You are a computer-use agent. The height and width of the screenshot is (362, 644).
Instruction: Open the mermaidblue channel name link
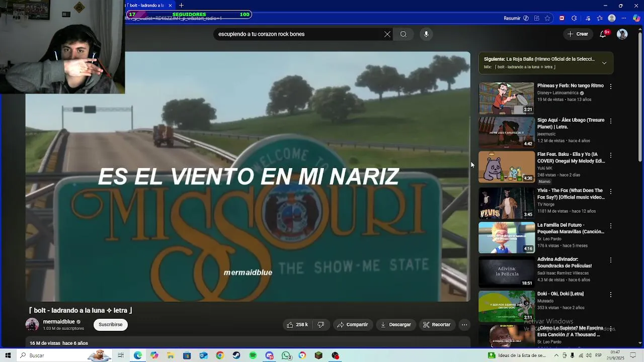pos(59,322)
